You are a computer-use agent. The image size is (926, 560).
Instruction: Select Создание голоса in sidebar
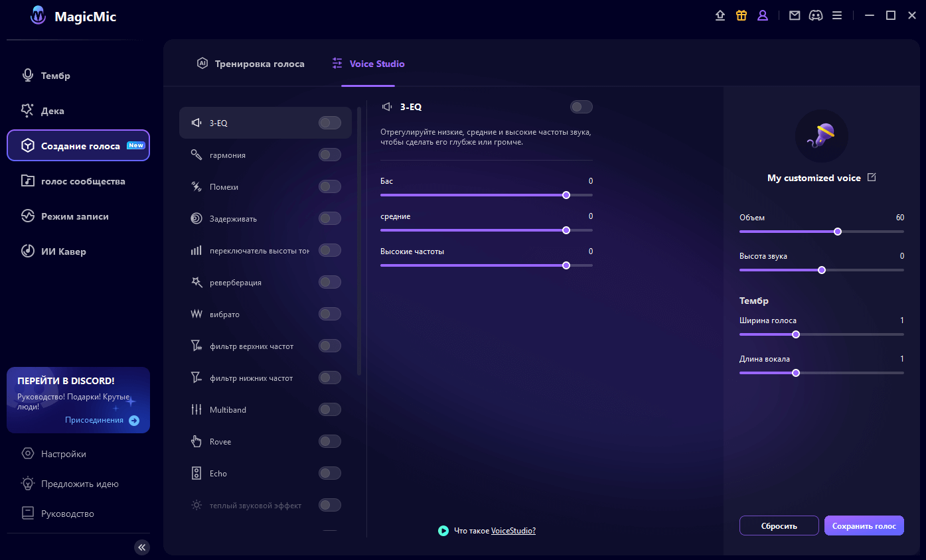(78, 145)
